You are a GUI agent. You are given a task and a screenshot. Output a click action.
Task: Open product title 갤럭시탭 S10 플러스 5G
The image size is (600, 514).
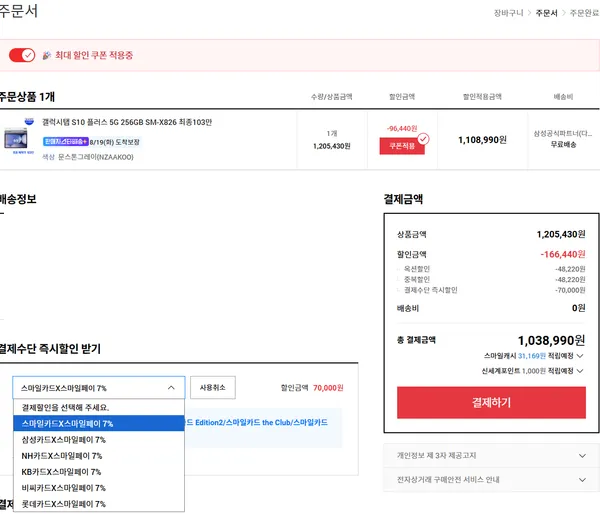127,122
